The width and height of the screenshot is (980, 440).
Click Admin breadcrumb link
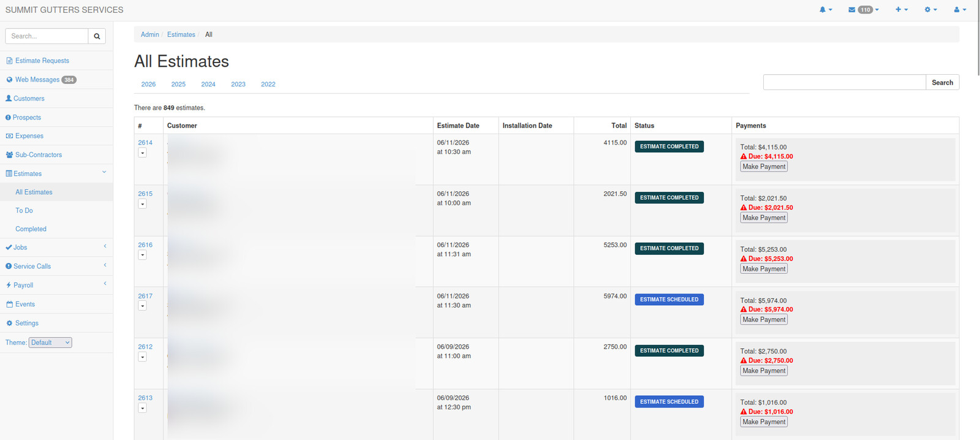[x=149, y=35]
